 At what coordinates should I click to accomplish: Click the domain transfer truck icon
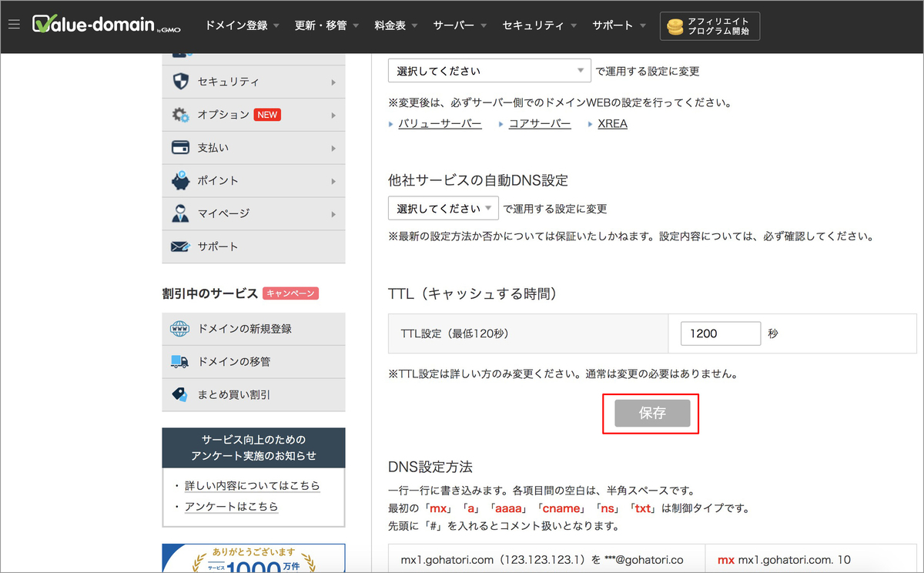point(179,361)
